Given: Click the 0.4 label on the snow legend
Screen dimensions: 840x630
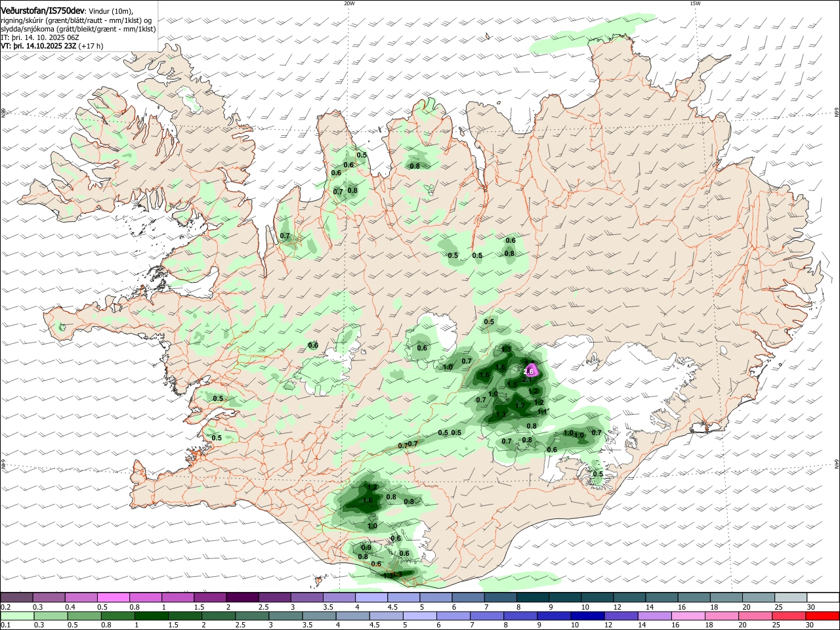Looking at the screenshot, I should coord(70,607).
